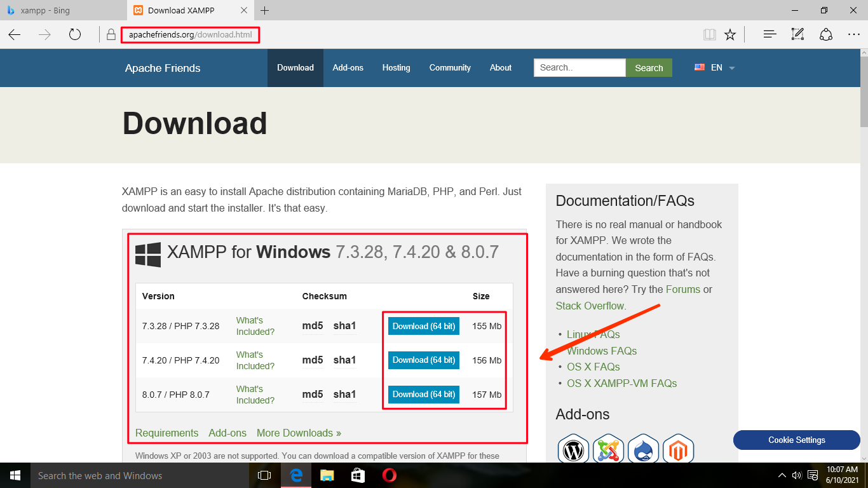Download XAMPP 8.0.7 64 bit

point(424,394)
